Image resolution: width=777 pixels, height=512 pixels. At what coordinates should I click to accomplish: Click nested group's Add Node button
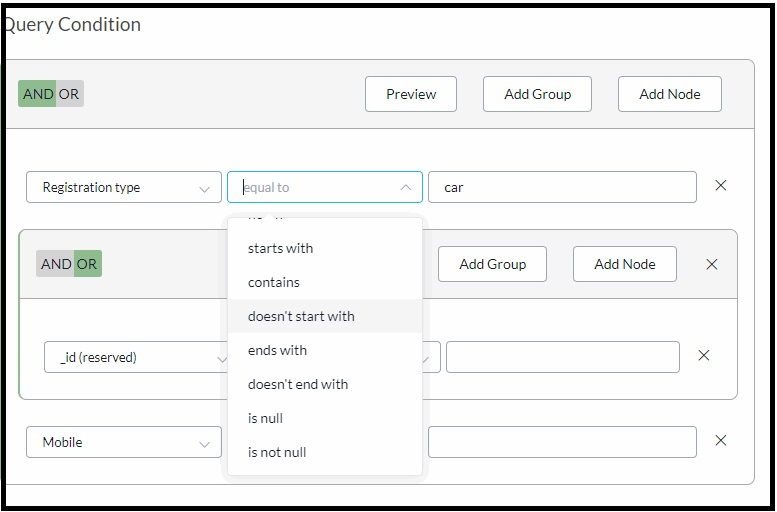tap(624, 264)
